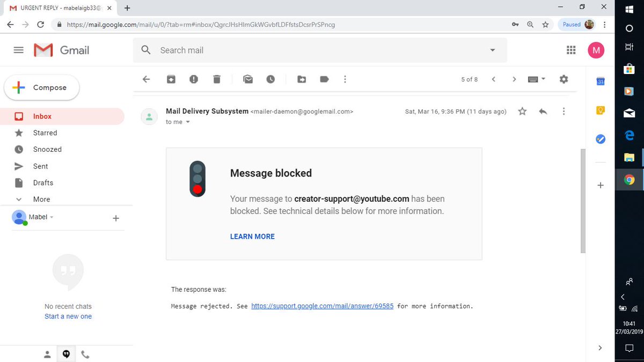Click 'Start a new one' chat link
The width and height of the screenshot is (644, 362).
[68, 316]
